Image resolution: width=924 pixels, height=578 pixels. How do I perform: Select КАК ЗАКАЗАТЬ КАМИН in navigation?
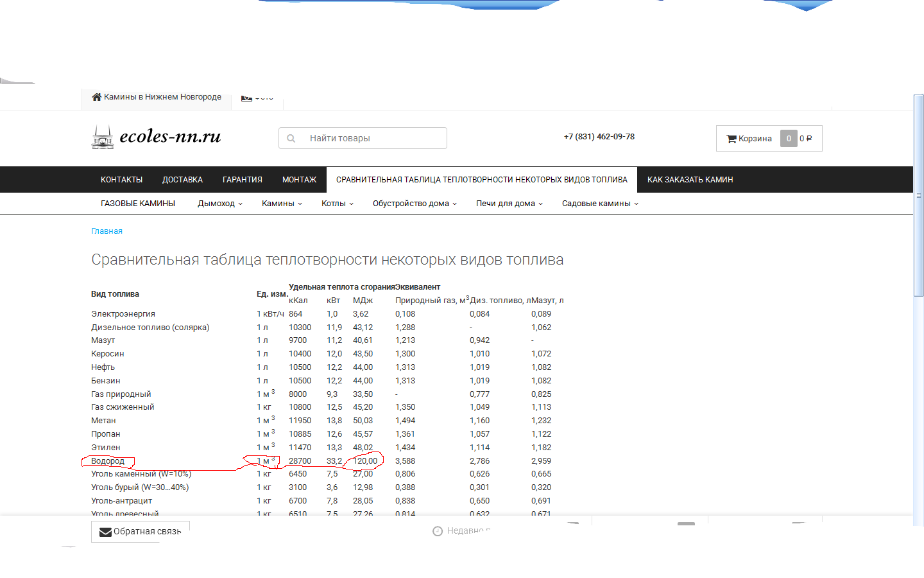(690, 180)
